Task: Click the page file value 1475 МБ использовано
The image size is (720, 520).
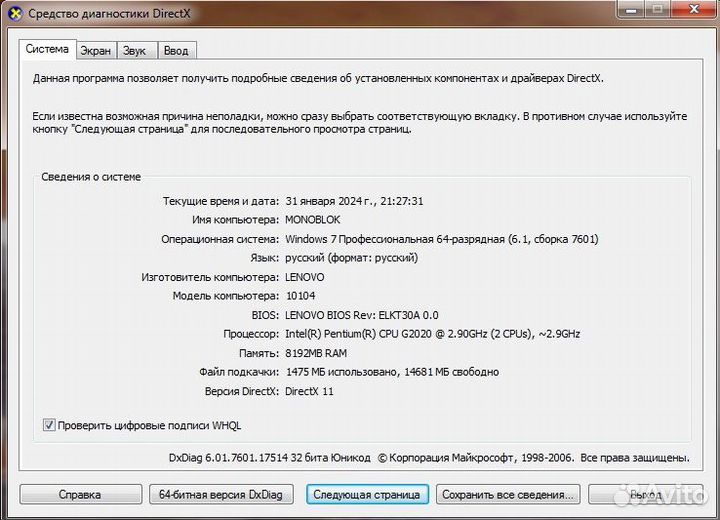Action: pyautogui.click(x=392, y=372)
